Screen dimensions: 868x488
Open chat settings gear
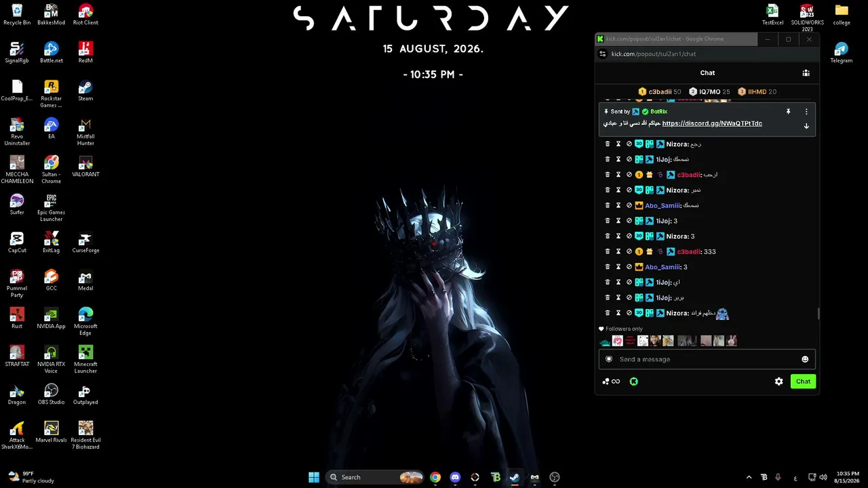tap(779, 382)
